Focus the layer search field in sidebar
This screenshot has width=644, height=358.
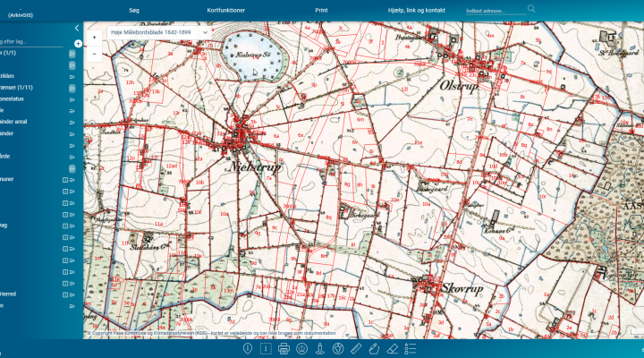31,42
